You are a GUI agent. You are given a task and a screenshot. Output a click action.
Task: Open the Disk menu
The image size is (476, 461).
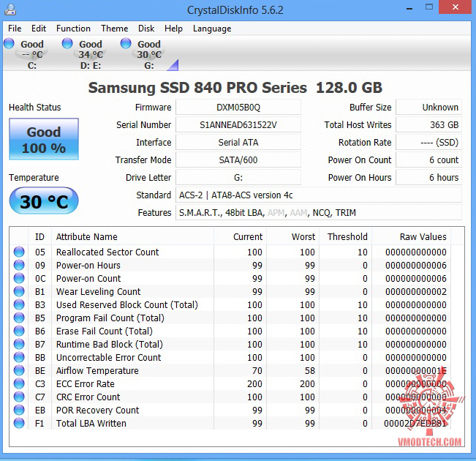click(x=146, y=29)
